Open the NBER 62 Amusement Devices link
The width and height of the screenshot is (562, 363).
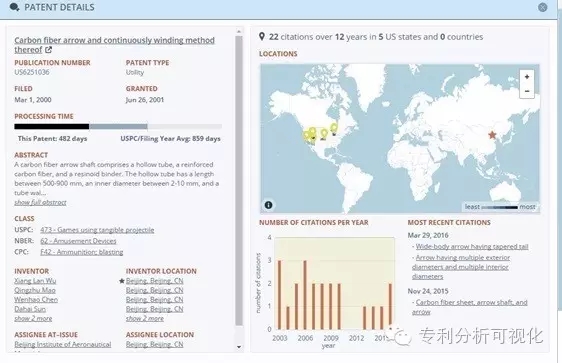coord(78,241)
